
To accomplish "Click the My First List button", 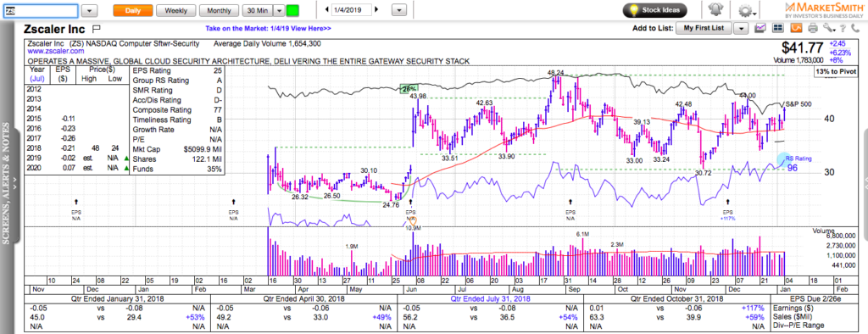I will [x=704, y=28].
